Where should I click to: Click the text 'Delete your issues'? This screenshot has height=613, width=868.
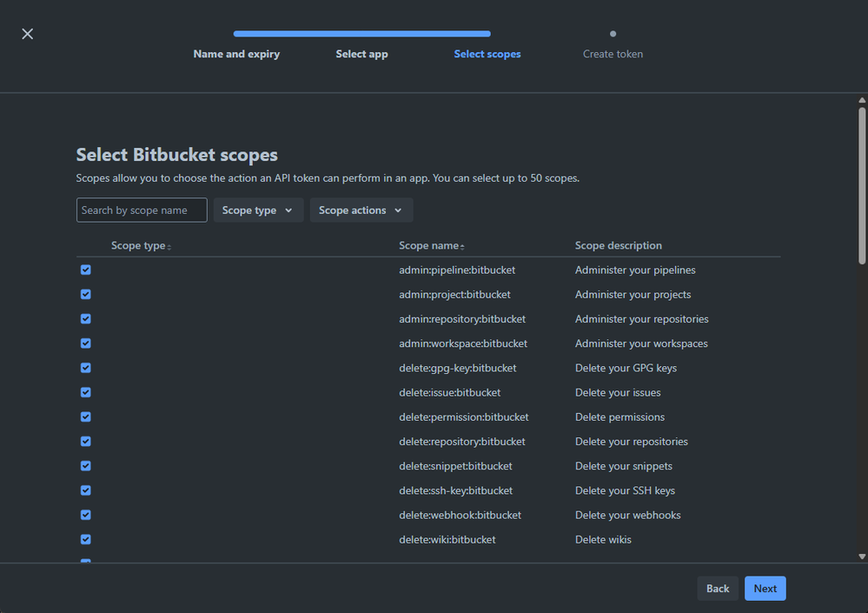pyautogui.click(x=618, y=392)
